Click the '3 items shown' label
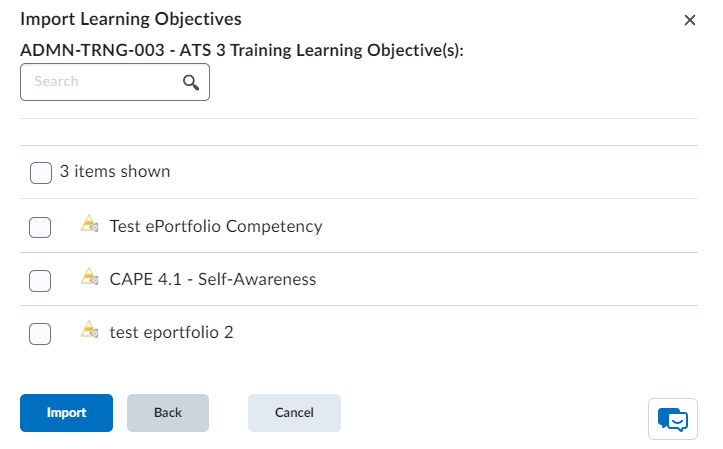723x449 pixels. point(115,171)
